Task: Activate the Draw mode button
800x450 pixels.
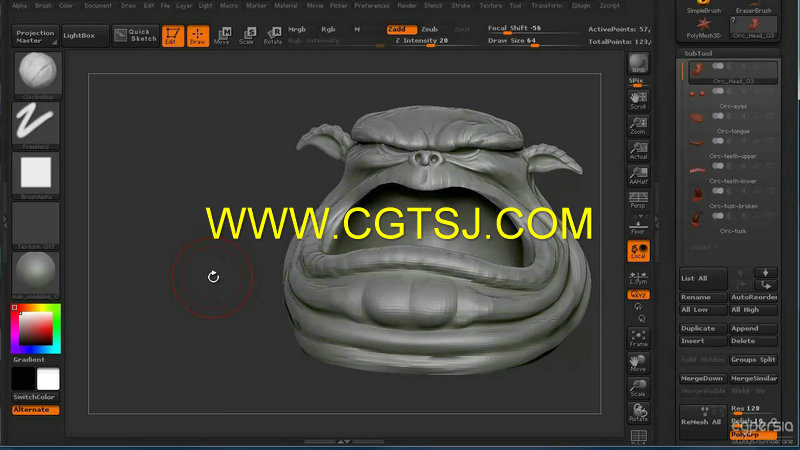Action: tap(198, 36)
